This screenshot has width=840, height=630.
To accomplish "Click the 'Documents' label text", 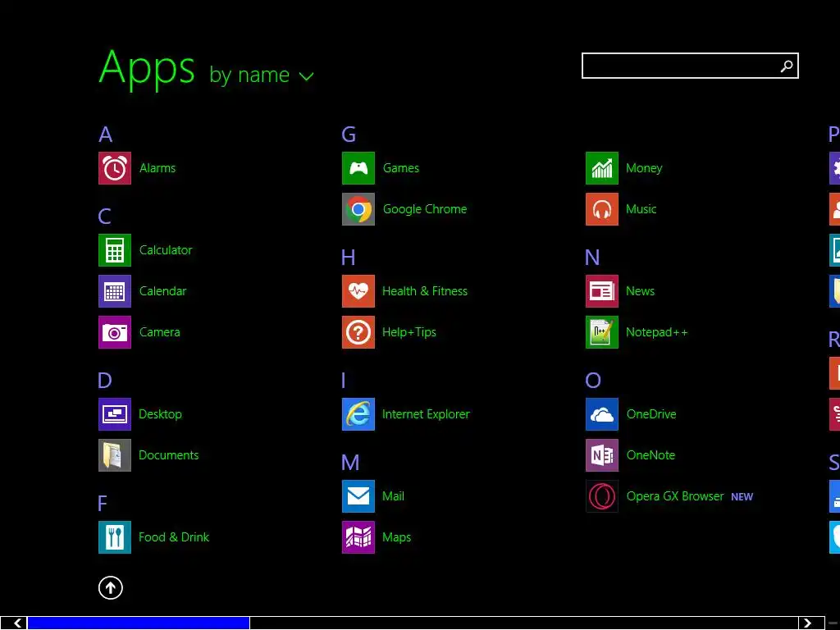I will (169, 455).
